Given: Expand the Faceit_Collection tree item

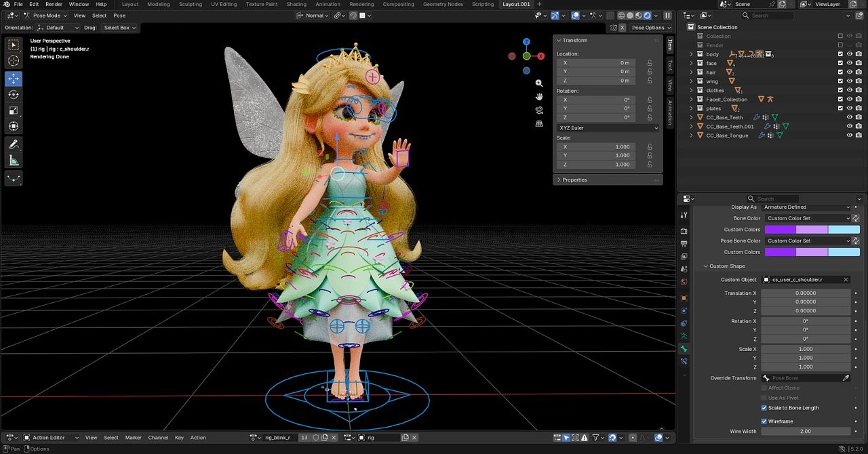Looking at the screenshot, I should pyautogui.click(x=692, y=100).
